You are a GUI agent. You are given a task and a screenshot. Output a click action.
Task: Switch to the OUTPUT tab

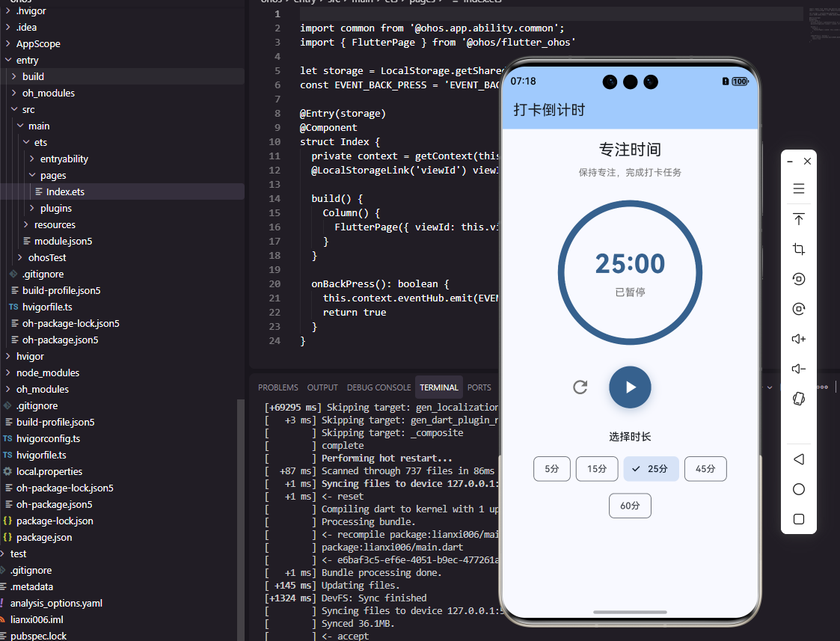pos(322,387)
